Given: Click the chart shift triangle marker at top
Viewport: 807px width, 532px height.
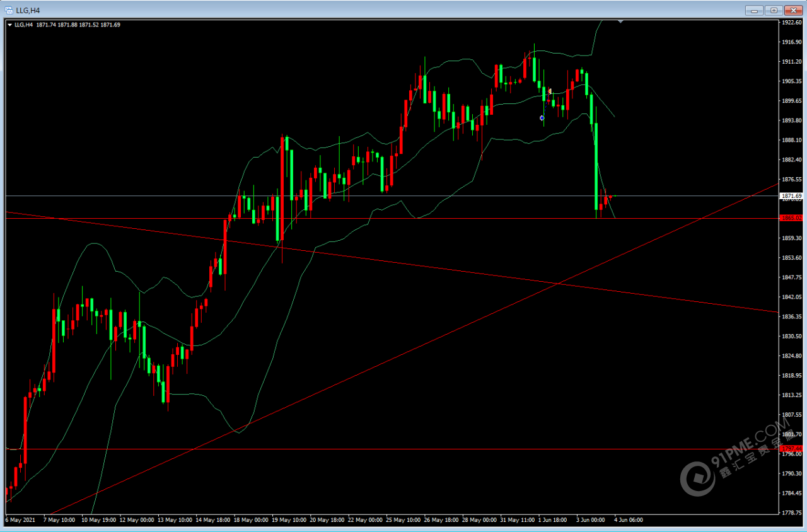Looking at the screenshot, I should pyautogui.click(x=621, y=21).
